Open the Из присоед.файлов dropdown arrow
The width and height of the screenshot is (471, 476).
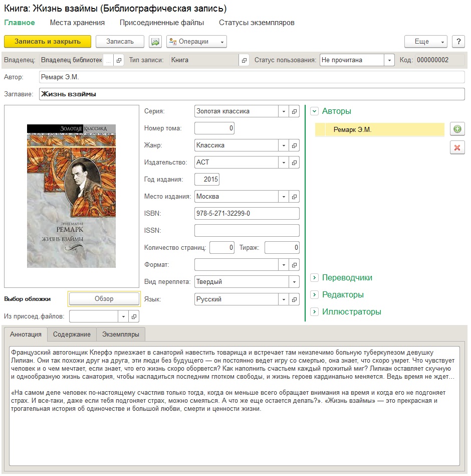(123, 316)
